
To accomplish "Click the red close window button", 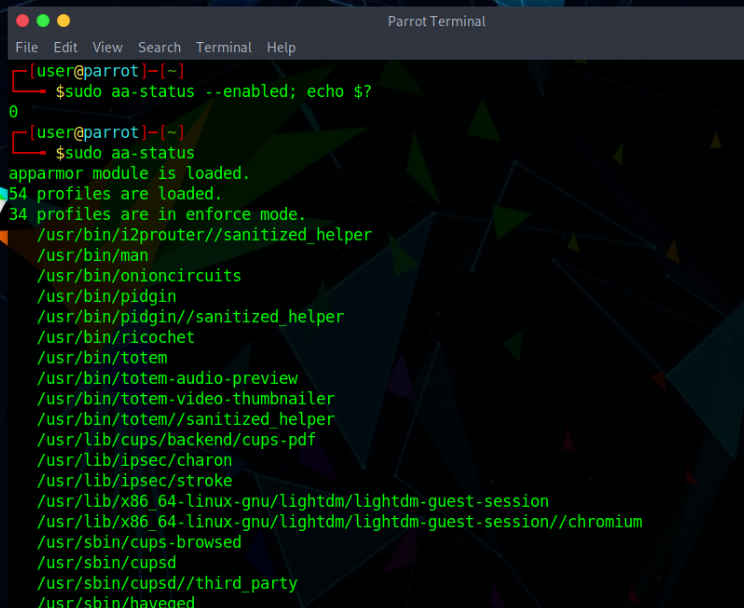I will pyautogui.click(x=20, y=20).
